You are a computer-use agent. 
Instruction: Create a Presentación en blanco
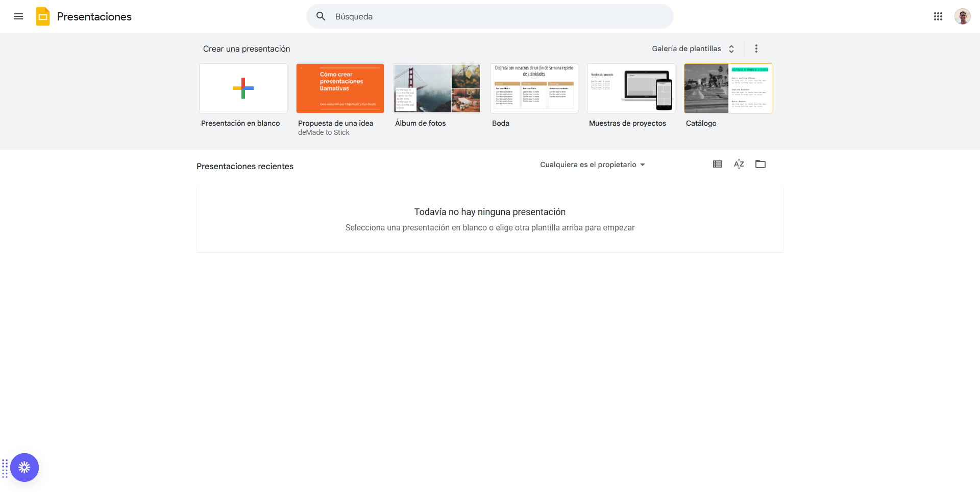point(243,88)
